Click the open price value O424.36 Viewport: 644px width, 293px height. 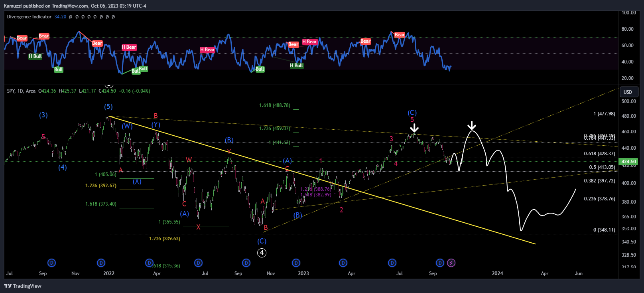(x=47, y=91)
